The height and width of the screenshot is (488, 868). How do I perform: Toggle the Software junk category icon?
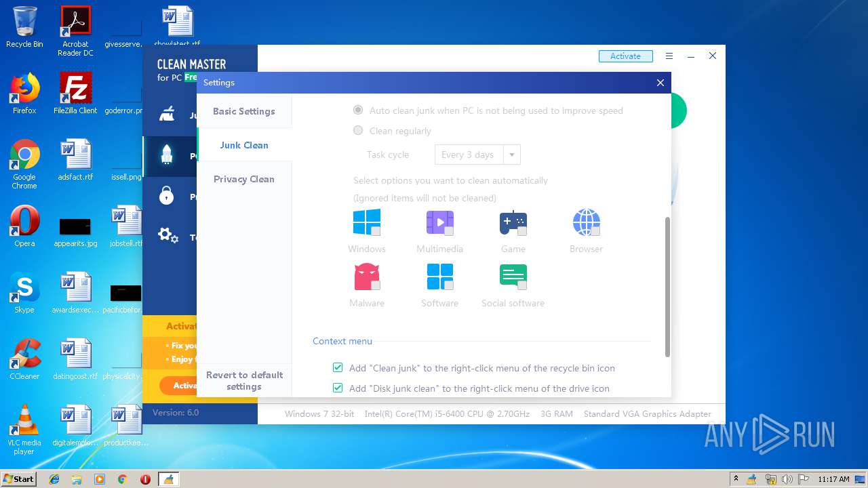coord(440,277)
